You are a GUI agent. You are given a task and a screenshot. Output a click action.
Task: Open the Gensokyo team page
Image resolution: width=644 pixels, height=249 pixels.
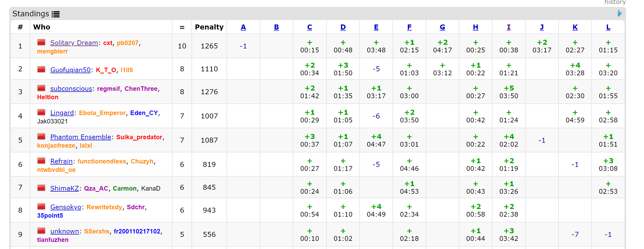click(x=66, y=207)
